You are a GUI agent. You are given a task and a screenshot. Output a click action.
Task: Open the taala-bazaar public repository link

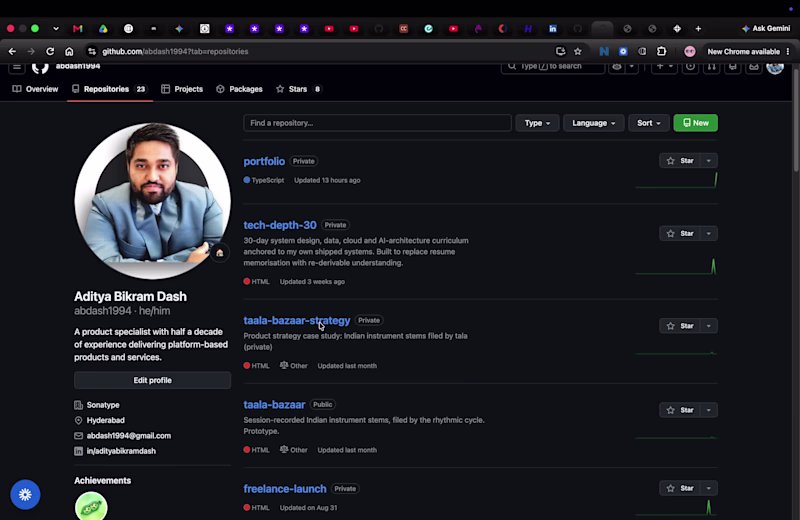[x=274, y=405]
